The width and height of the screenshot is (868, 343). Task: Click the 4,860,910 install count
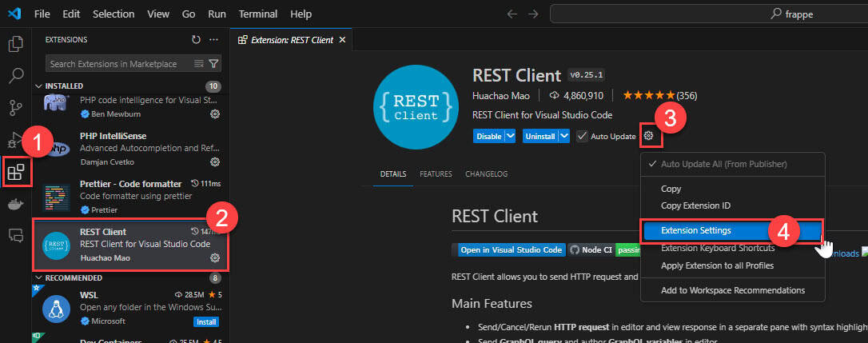coord(577,95)
